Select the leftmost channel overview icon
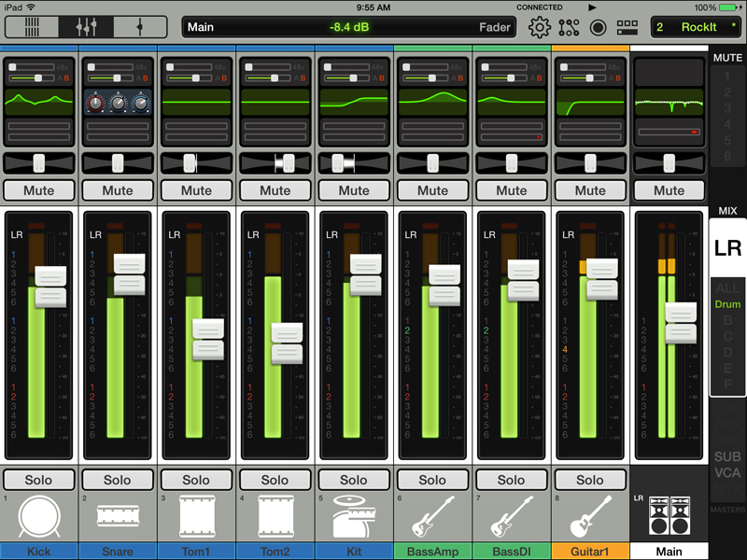This screenshot has width=747, height=560. point(31,27)
